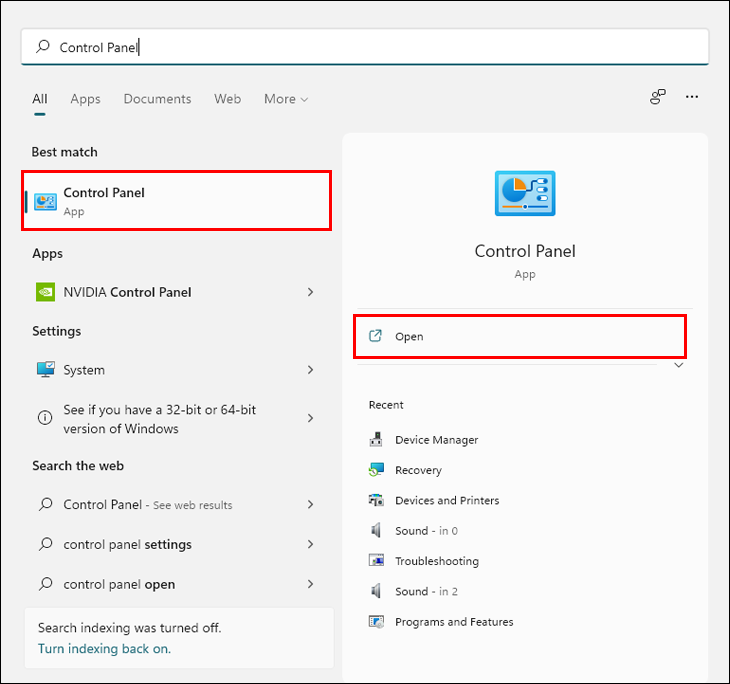Select the Web filter tab
The height and width of the screenshot is (684, 730).
tap(227, 99)
